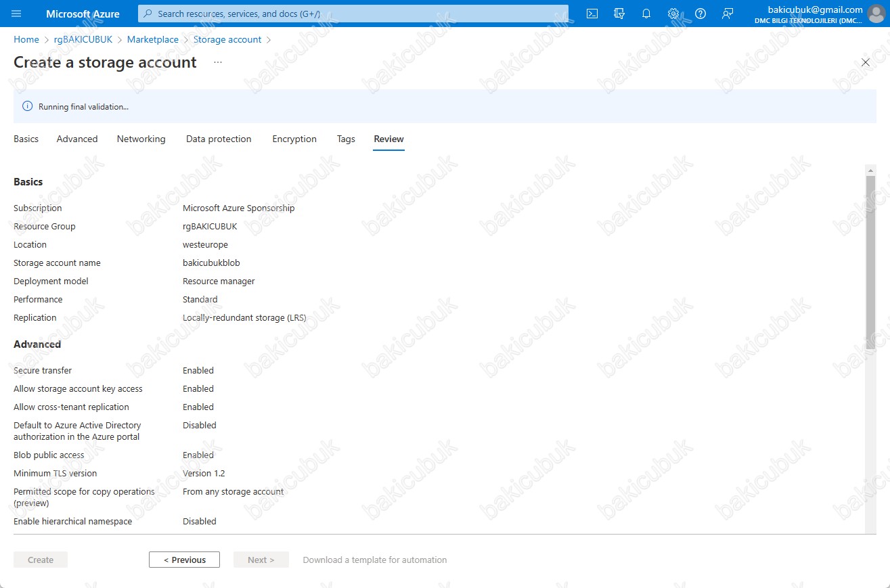890x588 pixels.
Task: Go to the Home breadcrumb
Action: tap(26, 40)
